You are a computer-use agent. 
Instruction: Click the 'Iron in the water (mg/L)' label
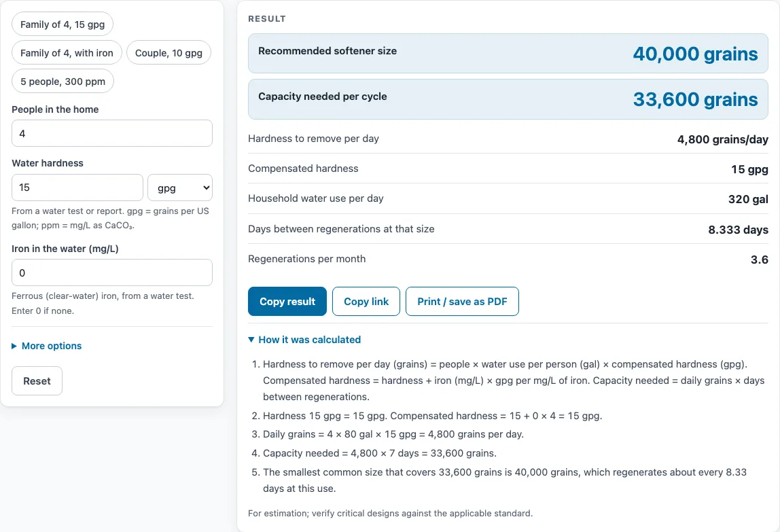click(65, 249)
